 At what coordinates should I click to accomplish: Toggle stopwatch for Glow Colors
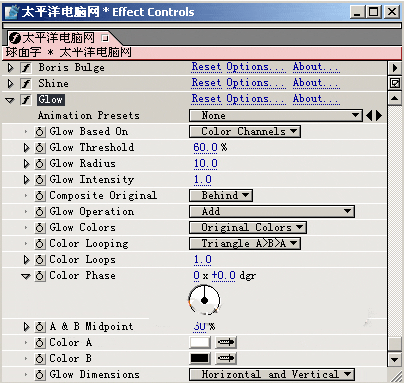[40, 228]
